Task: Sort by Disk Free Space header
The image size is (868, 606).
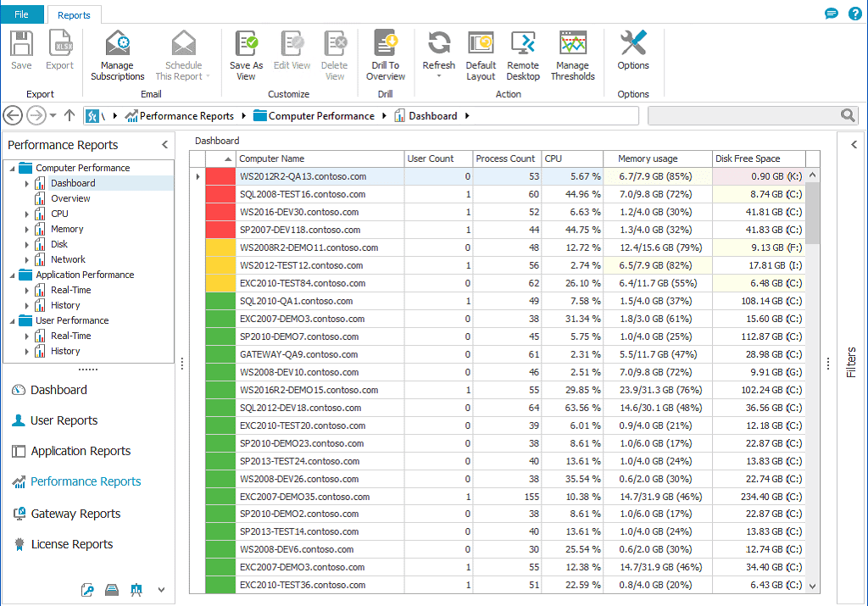Action: tap(759, 158)
